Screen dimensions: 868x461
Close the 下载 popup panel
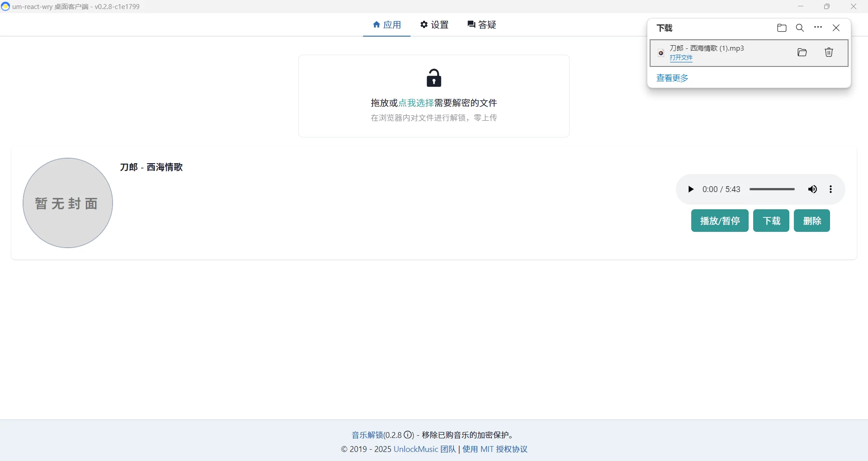[836, 28]
